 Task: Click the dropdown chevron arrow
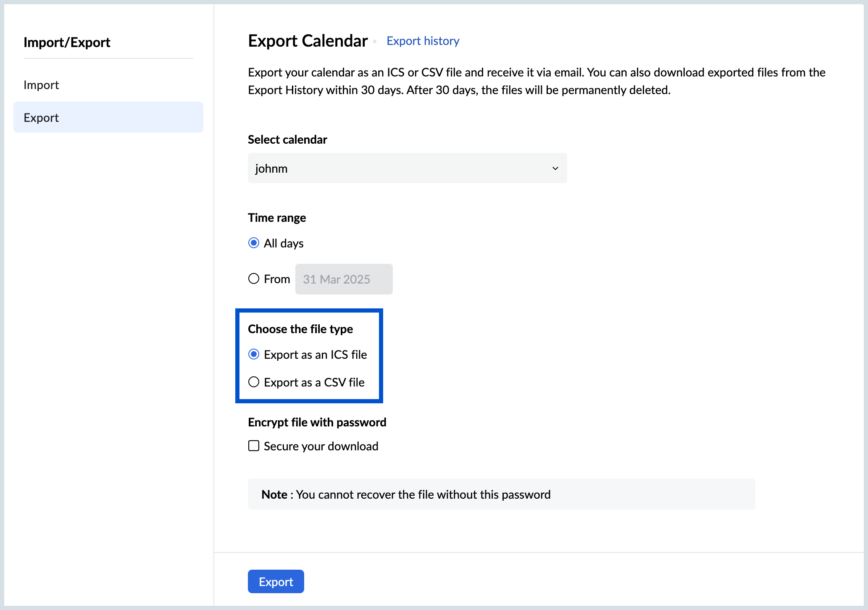[555, 168]
